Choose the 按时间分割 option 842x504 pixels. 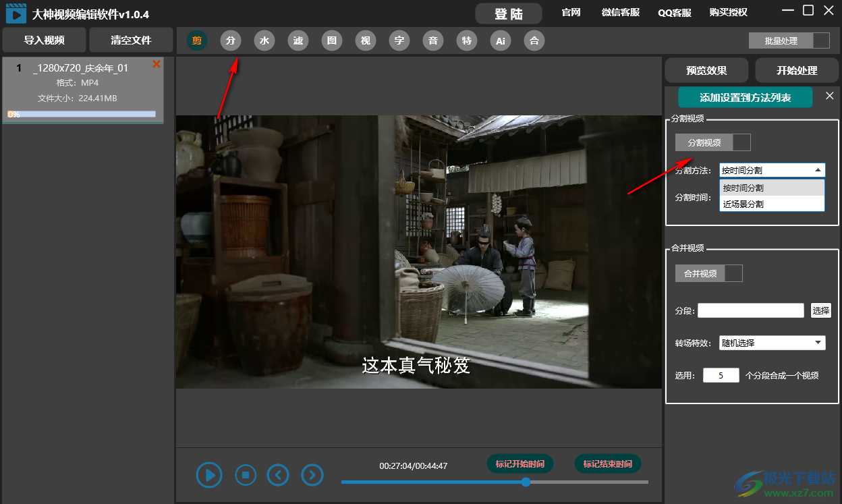[773, 188]
